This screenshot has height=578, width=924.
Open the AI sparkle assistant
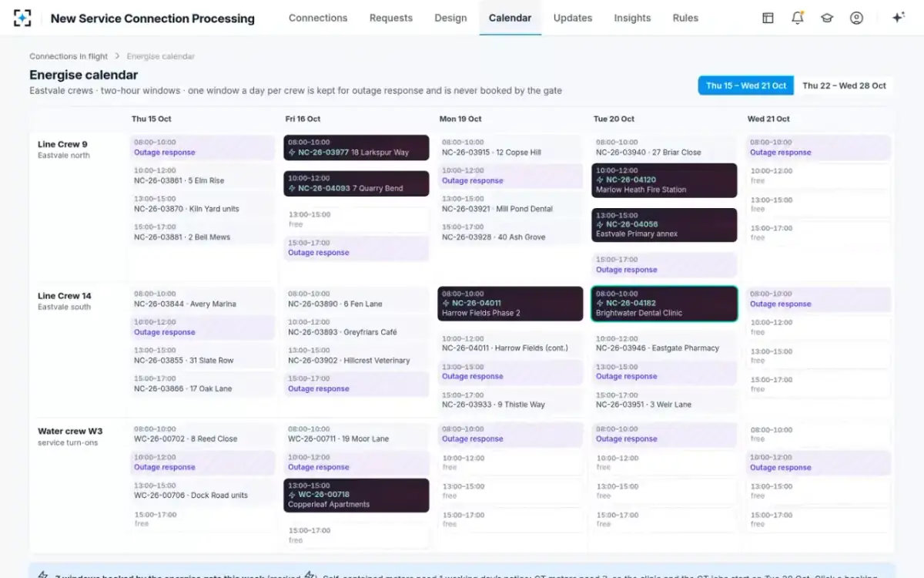pyautogui.click(x=898, y=18)
